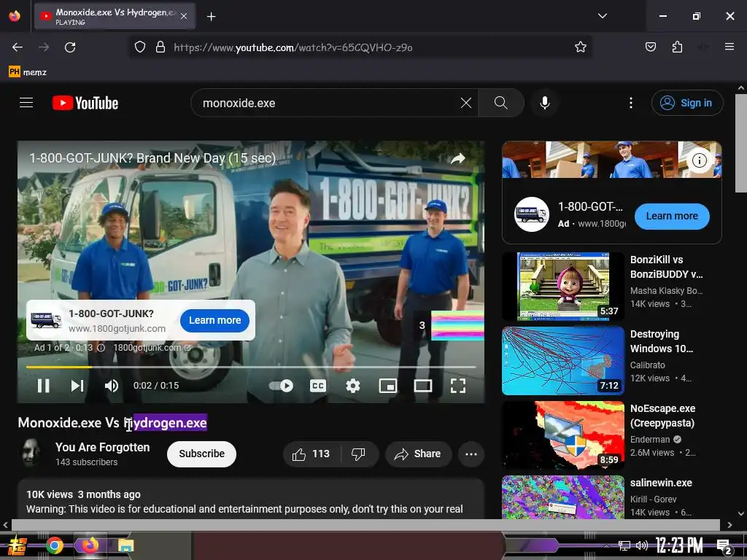Open tracking protection shield icon

click(x=139, y=47)
